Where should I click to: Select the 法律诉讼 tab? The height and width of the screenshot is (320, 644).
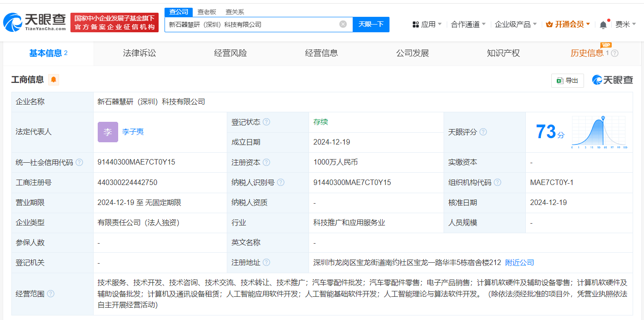pos(140,53)
